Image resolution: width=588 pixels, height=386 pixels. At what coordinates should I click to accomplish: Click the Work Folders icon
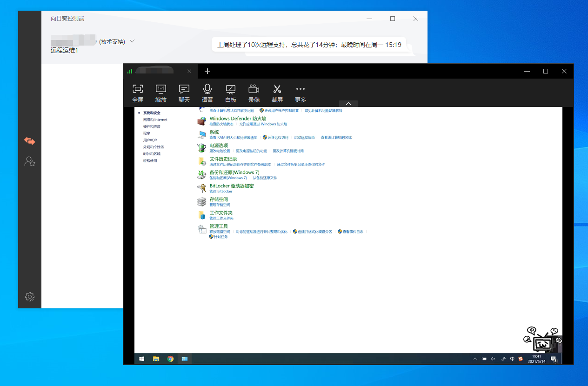point(201,215)
